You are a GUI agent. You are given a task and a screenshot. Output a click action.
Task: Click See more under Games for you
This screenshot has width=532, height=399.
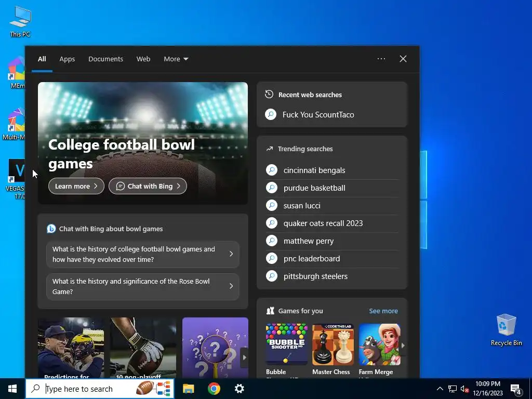[x=383, y=311]
